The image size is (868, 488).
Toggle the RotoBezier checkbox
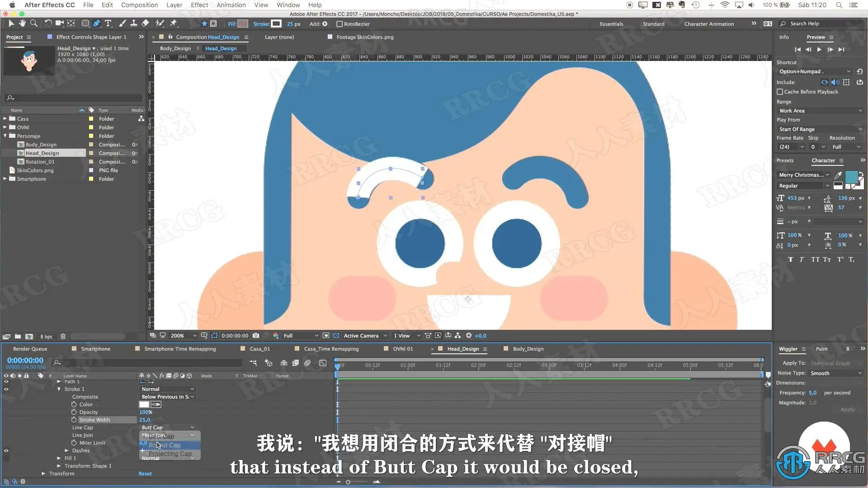click(x=340, y=24)
